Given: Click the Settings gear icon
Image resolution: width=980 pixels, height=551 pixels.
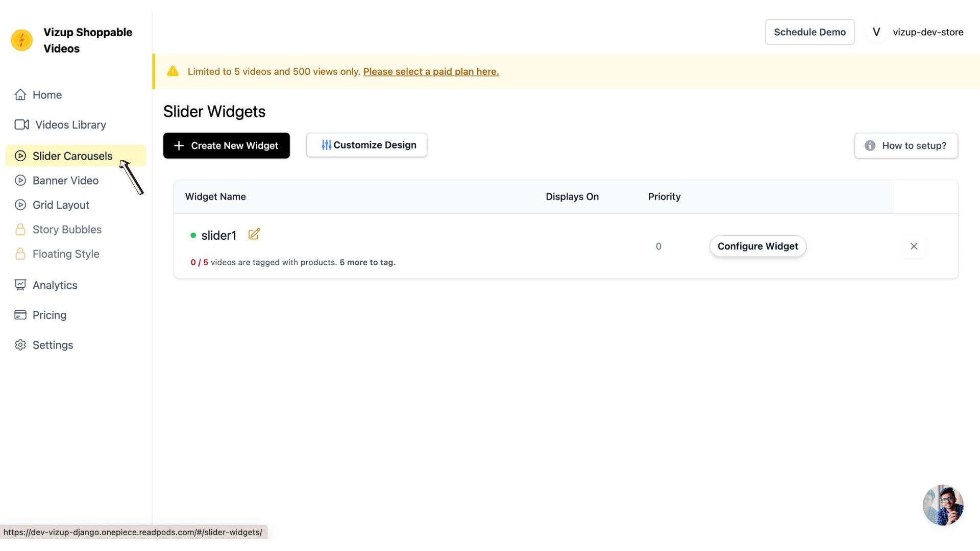Looking at the screenshot, I should [x=20, y=345].
